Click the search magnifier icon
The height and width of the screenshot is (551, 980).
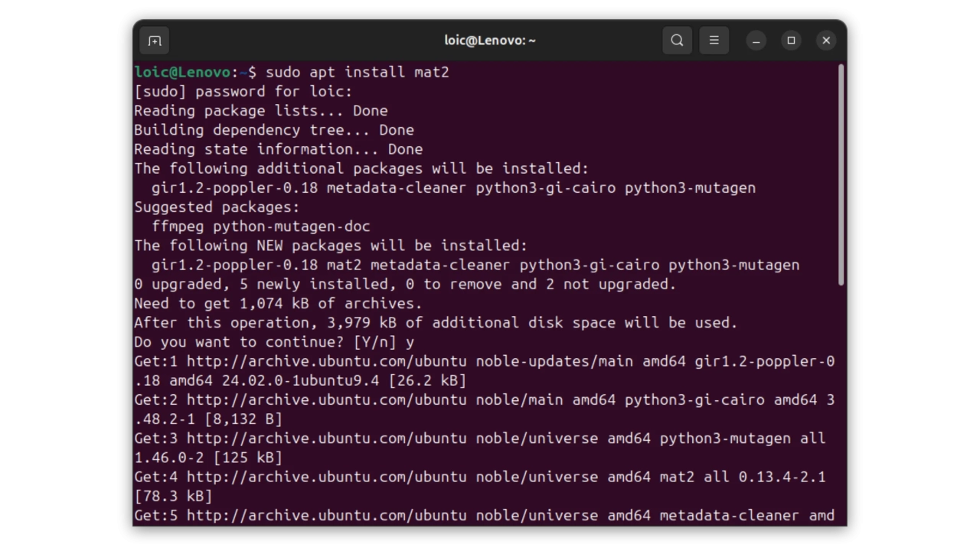click(677, 41)
